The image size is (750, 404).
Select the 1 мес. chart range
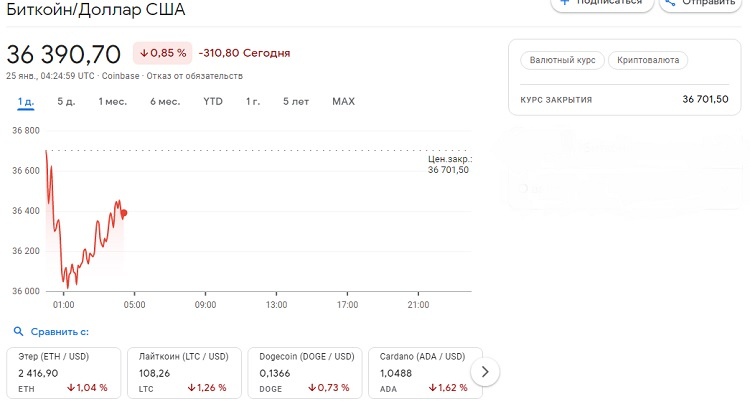(x=113, y=101)
